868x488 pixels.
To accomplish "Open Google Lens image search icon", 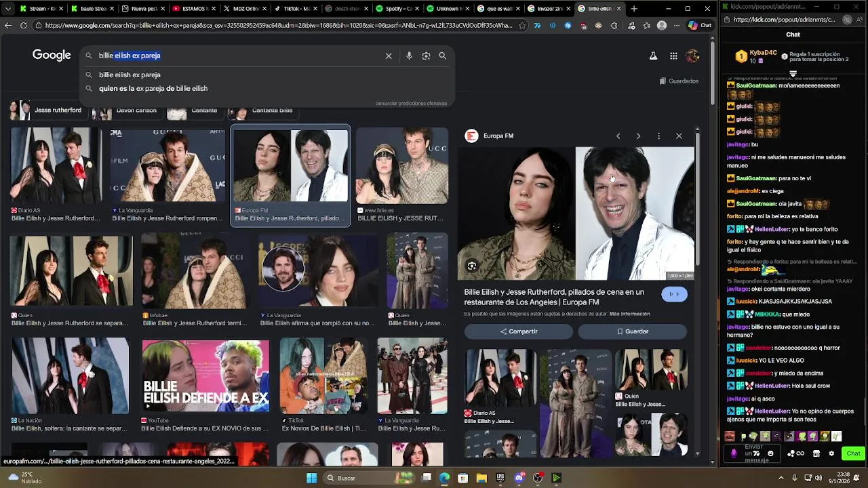I will pos(426,56).
